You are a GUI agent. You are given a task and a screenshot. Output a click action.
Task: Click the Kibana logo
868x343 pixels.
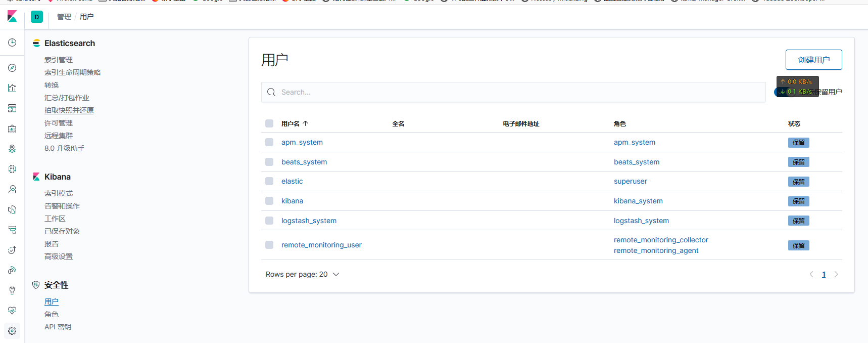pyautogui.click(x=12, y=17)
